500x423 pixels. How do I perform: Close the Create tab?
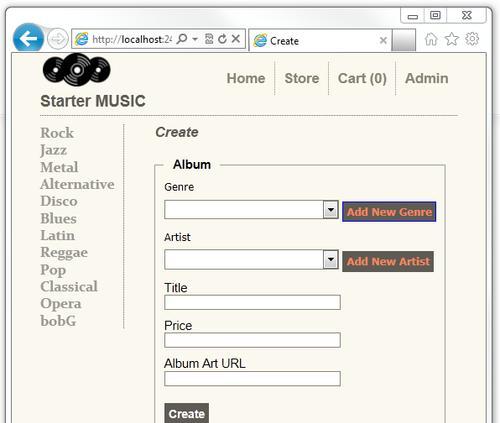[383, 41]
